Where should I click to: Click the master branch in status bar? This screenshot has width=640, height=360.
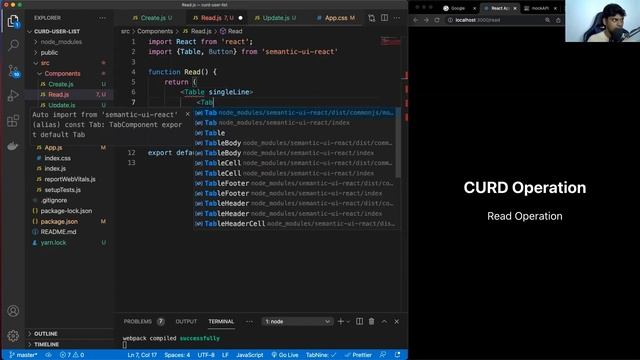point(23,355)
